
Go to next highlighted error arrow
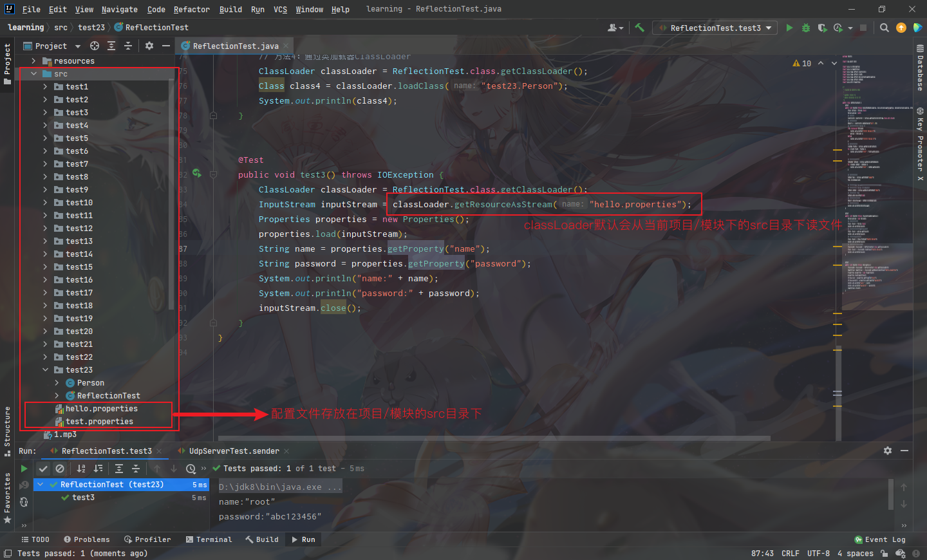coord(834,63)
